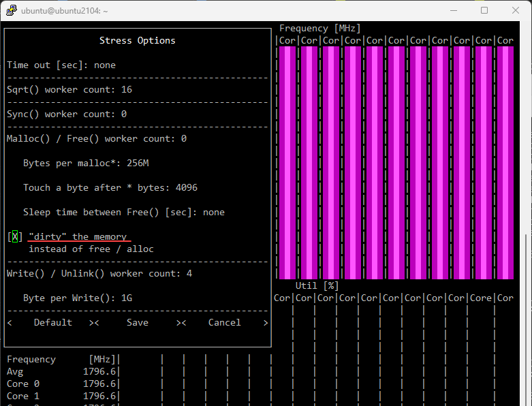Cancel the Stress Options dialog

[x=224, y=323]
